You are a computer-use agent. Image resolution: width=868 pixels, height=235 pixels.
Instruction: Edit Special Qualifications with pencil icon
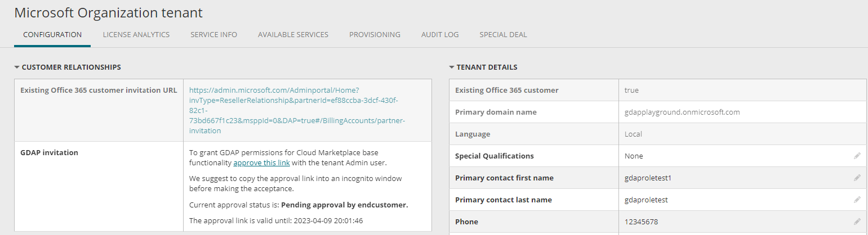(857, 156)
